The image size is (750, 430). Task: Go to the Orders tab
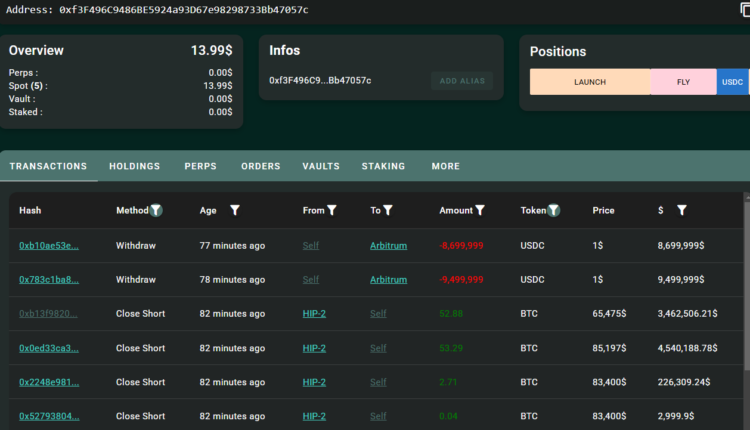261,166
